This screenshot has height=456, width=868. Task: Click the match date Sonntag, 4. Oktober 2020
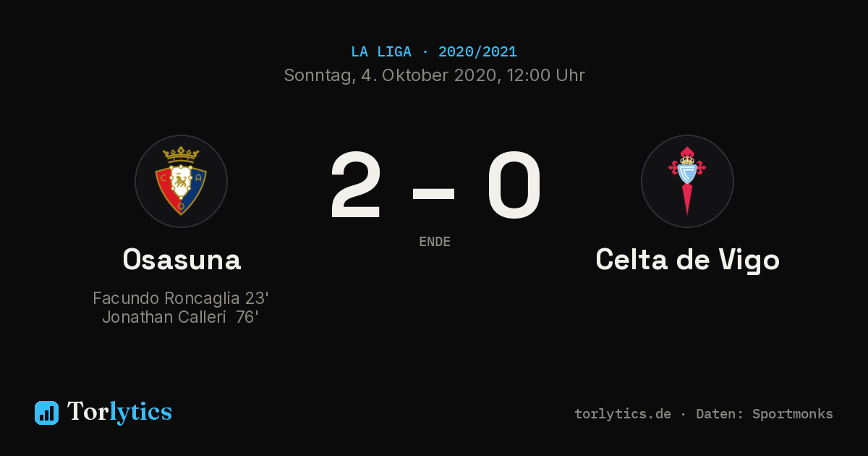pos(388,75)
